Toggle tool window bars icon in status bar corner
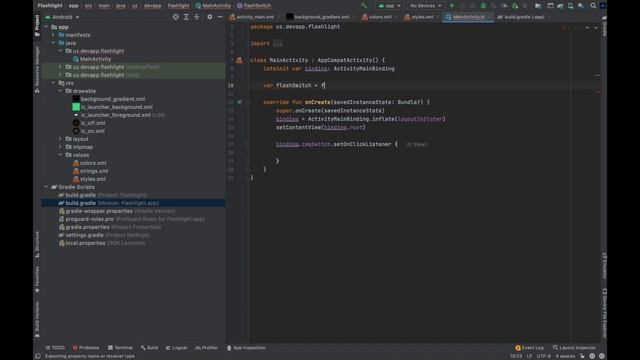 pyautogui.click(x=38, y=356)
